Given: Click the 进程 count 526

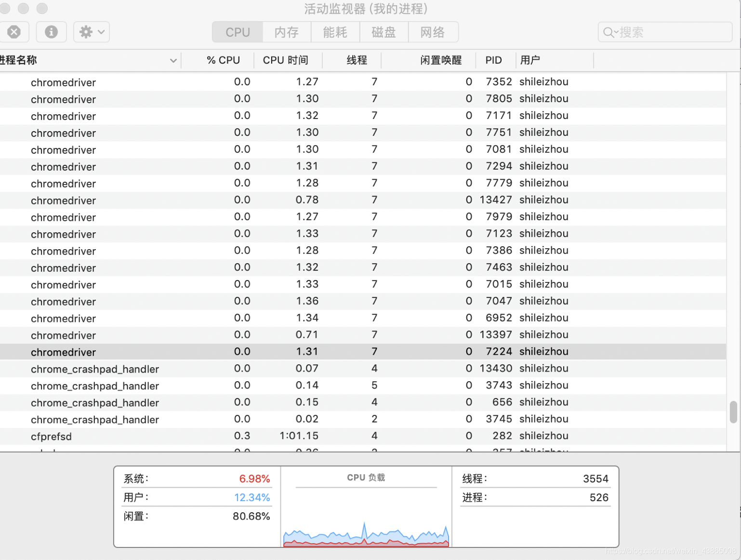Looking at the screenshot, I should click(599, 497).
